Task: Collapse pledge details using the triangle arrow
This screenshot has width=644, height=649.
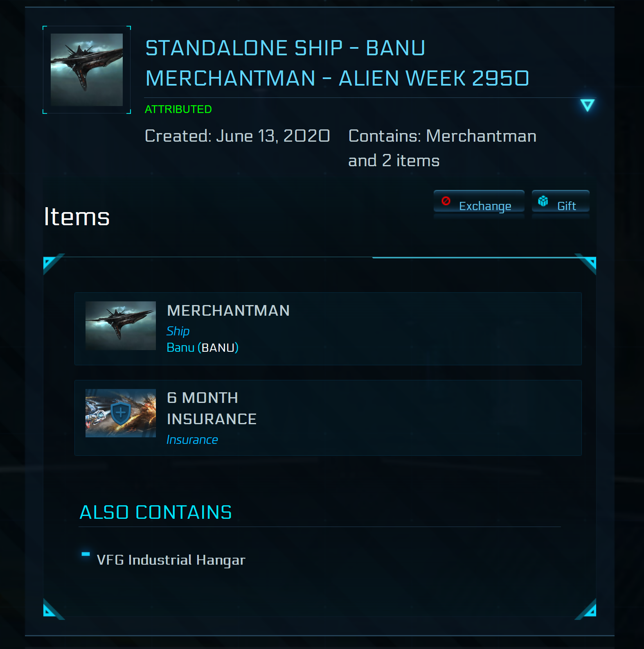Action: (x=587, y=105)
